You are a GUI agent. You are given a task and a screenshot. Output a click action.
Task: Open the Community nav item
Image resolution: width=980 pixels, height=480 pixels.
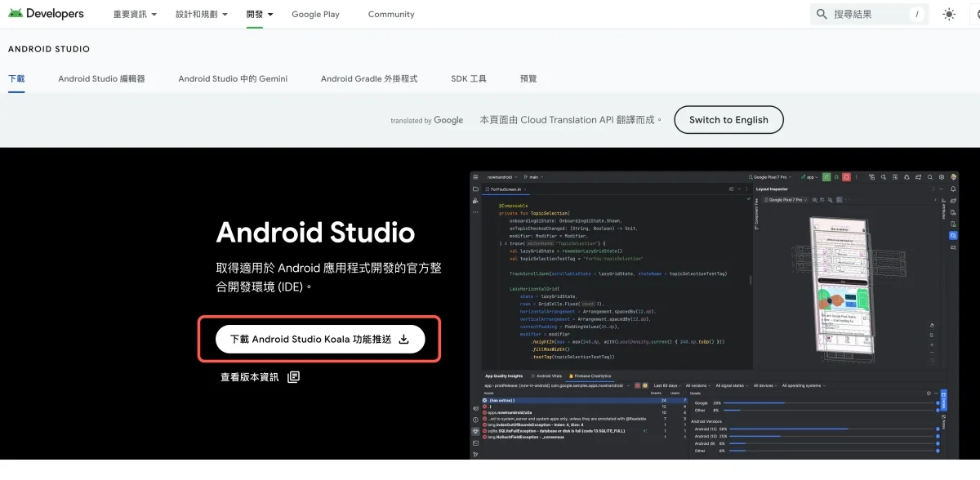391,15
